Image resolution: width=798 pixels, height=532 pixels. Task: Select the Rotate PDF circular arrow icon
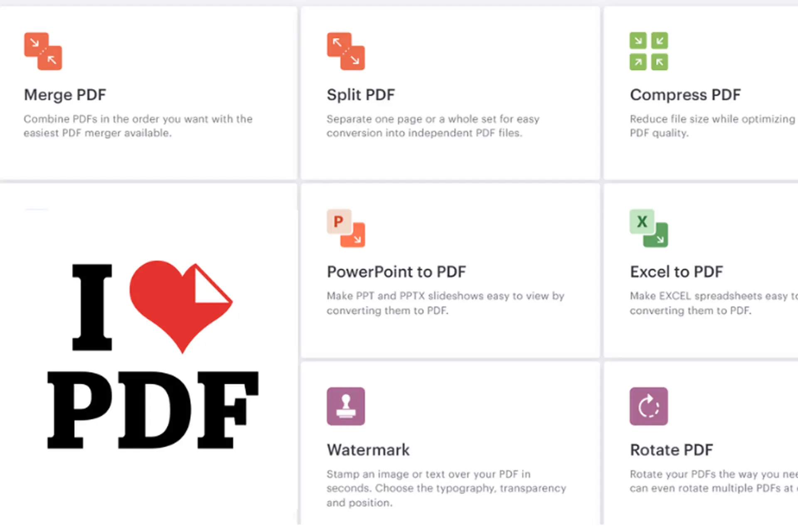coord(649,406)
